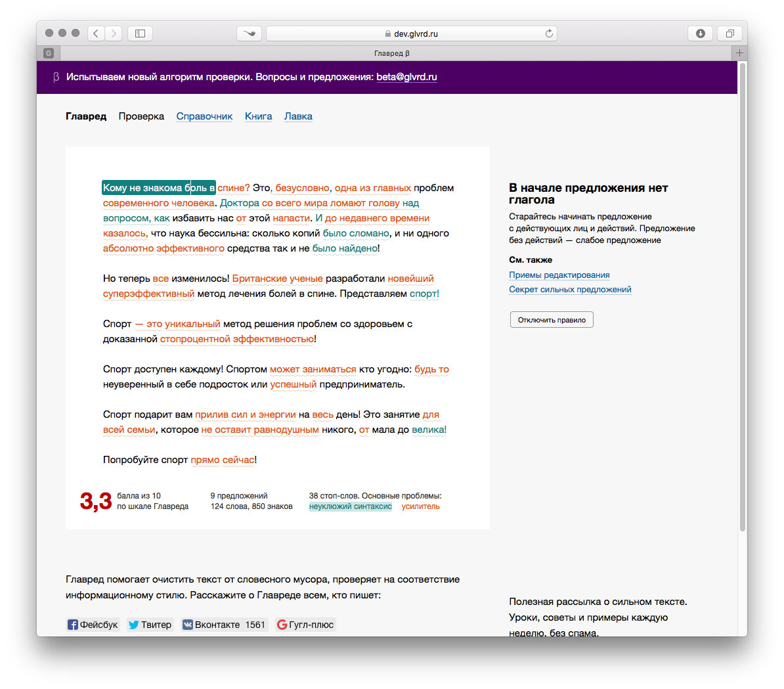Click highlighted phrase стопроцентной эффективностью

pos(237,339)
